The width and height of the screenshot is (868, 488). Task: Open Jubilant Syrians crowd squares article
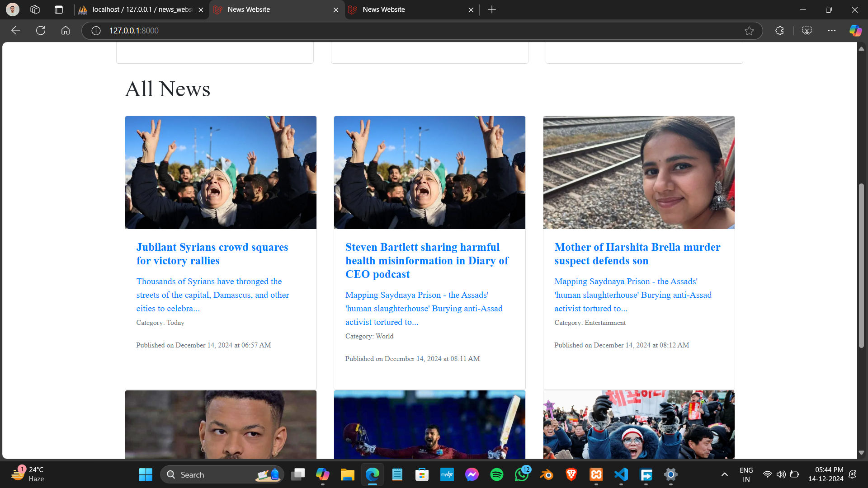pyautogui.click(x=212, y=254)
